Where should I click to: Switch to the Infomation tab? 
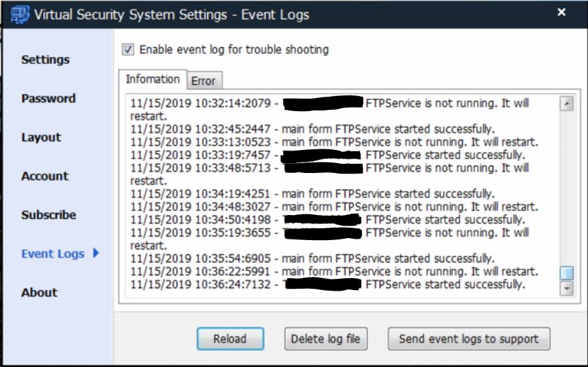click(152, 80)
